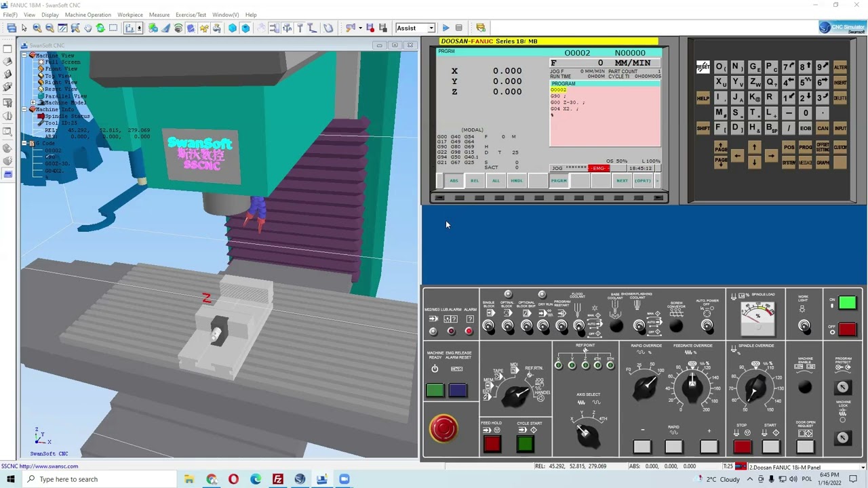Expand the Machine Model tree node

pos(33,103)
